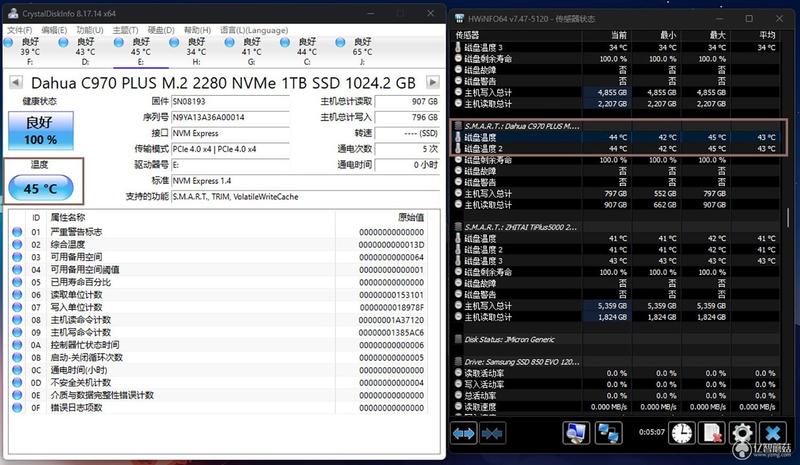
Task: Click the 属性名称 column header
Action: click(x=67, y=217)
